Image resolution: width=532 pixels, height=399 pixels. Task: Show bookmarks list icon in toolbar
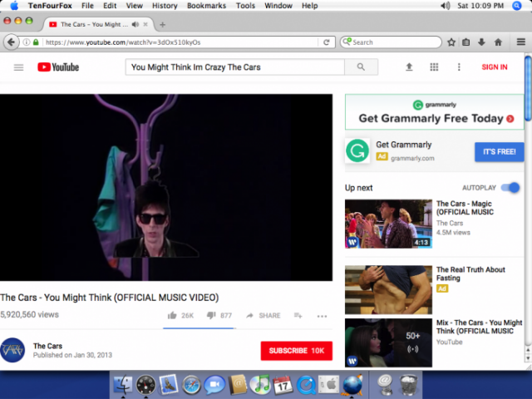pyautogui.click(x=466, y=42)
